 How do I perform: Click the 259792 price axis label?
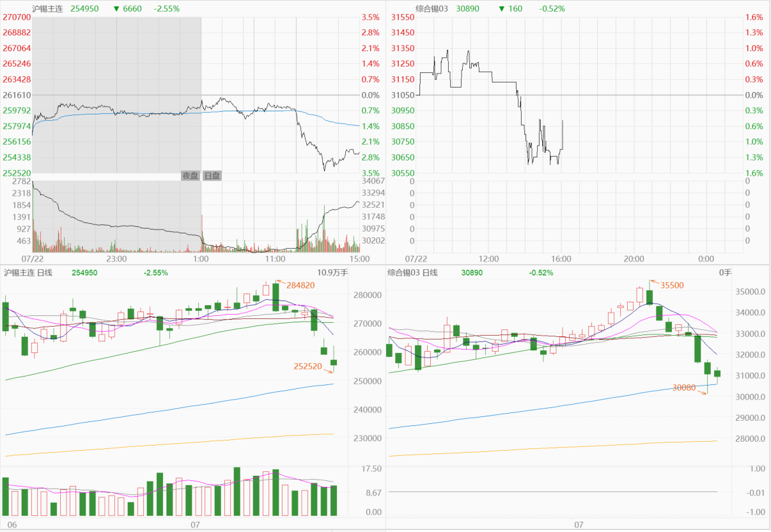click(x=17, y=111)
